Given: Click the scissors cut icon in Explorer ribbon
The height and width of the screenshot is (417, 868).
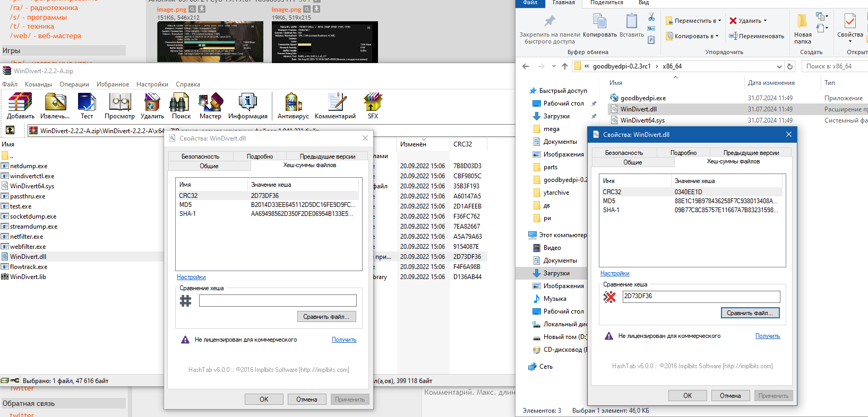Looking at the screenshot, I should (651, 17).
